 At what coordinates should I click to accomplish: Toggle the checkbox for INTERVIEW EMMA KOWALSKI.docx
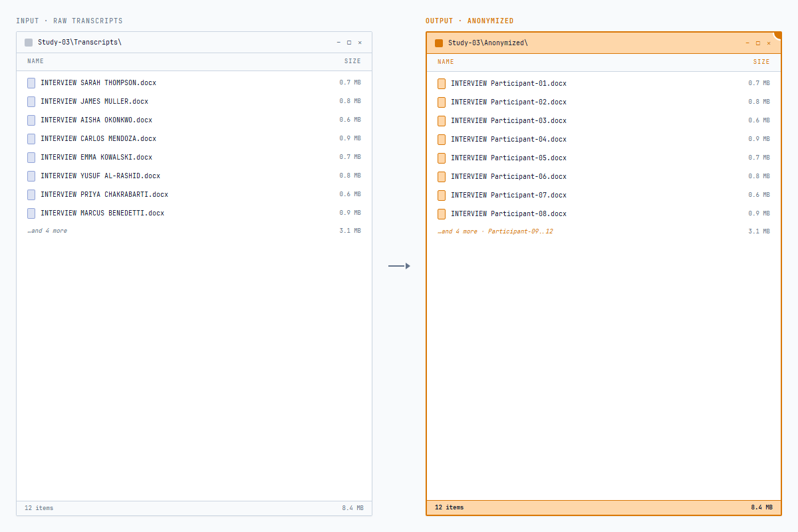(x=31, y=157)
